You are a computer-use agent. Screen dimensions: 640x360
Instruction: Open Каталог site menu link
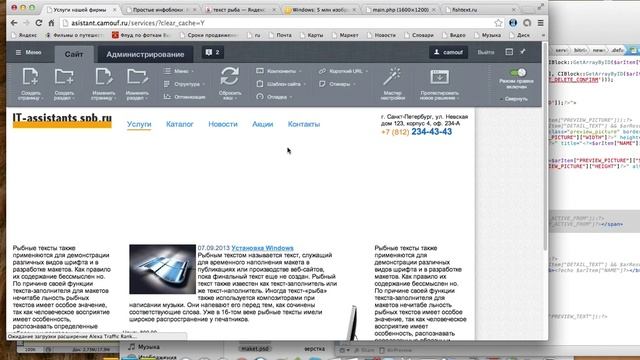tap(180, 124)
